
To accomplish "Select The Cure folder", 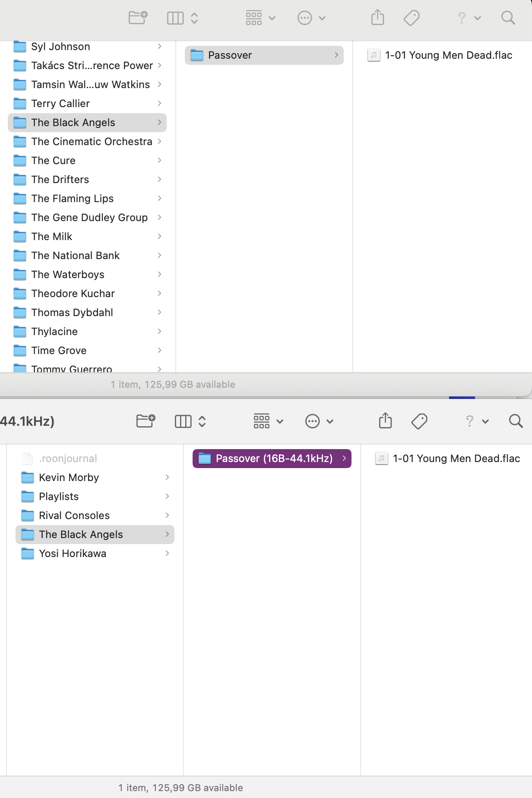I will coord(87,161).
